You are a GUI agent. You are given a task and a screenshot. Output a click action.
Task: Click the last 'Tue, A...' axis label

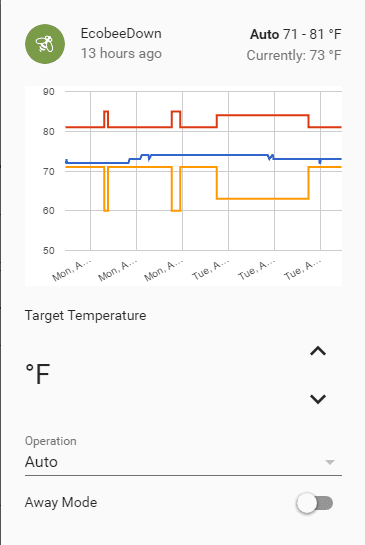point(302,269)
